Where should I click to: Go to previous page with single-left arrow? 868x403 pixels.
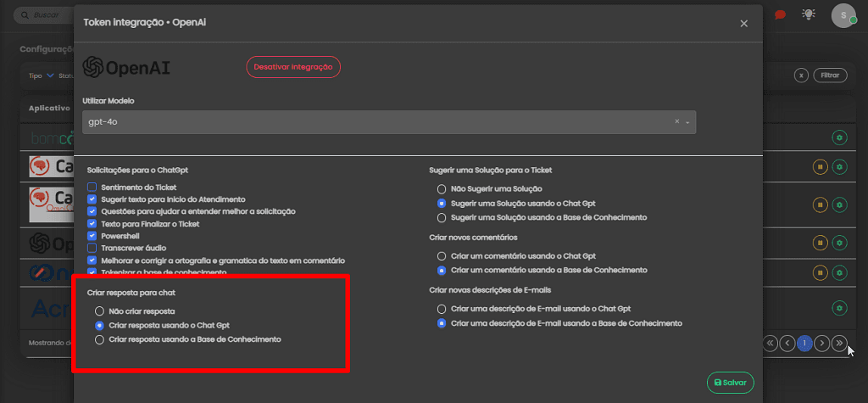(x=787, y=344)
